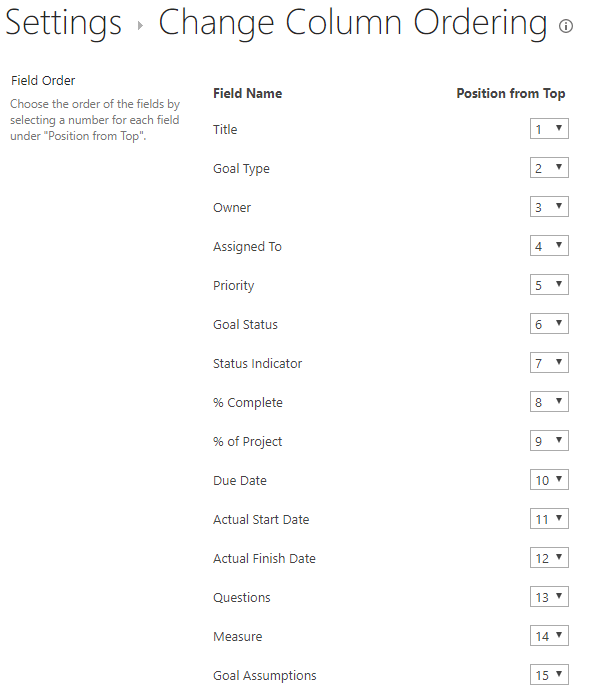The width and height of the screenshot is (611, 693).
Task: Expand the Goal Assumptions position dropdown
Action: [549, 675]
